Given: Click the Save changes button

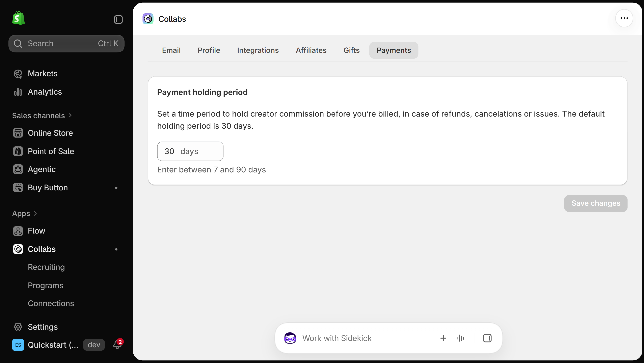Looking at the screenshot, I should (x=596, y=203).
